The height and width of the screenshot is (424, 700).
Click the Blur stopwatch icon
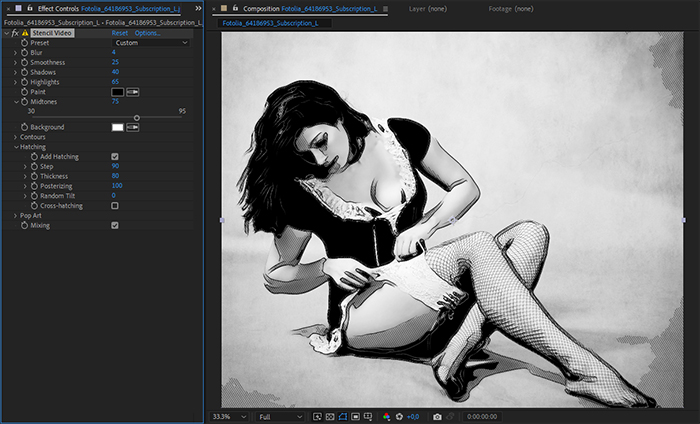coord(23,52)
